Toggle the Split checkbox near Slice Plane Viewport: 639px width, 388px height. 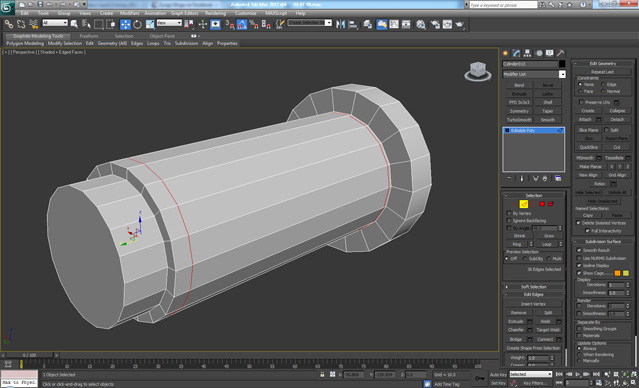(x=606, y=130)
